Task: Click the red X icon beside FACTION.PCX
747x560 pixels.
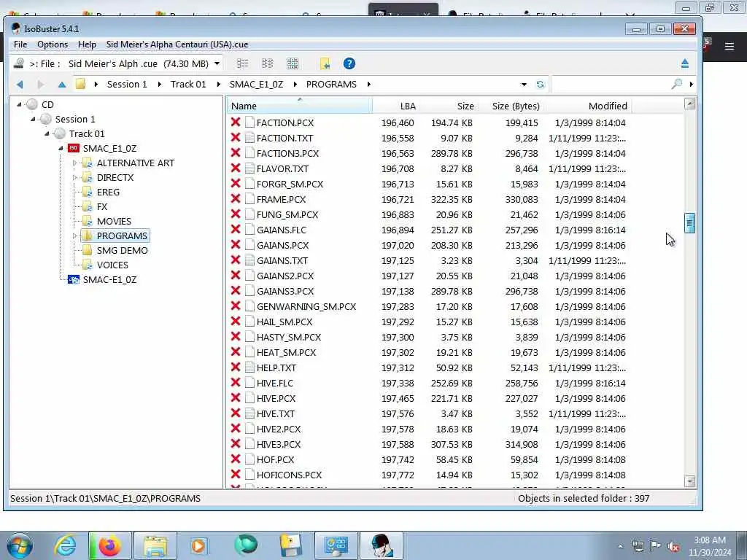Action: click(x=236, y=122)
